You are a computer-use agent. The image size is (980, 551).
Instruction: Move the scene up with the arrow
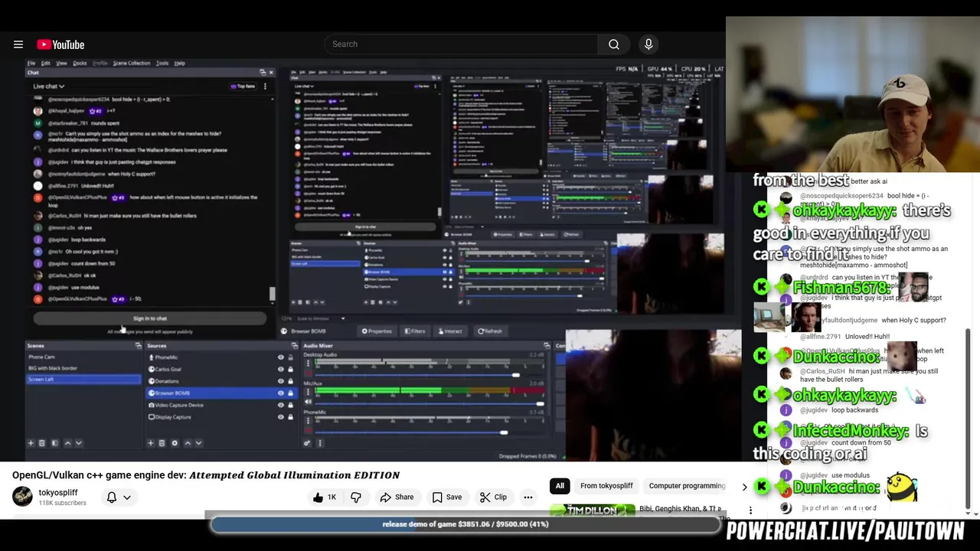pyautogui.click(x=67, y=443)
